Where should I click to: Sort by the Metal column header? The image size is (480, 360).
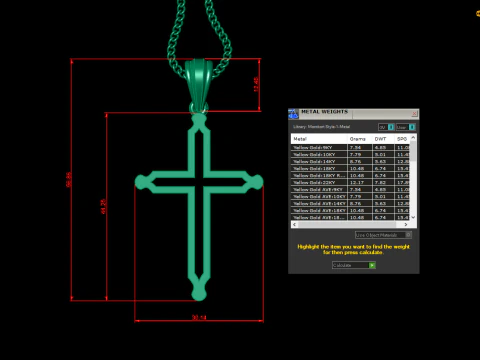tap(319, 139)
